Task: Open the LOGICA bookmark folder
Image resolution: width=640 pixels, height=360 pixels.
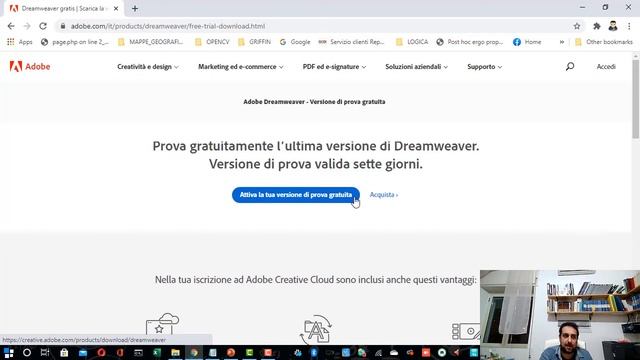Action: pyautogui.click(x=412, y=42)
